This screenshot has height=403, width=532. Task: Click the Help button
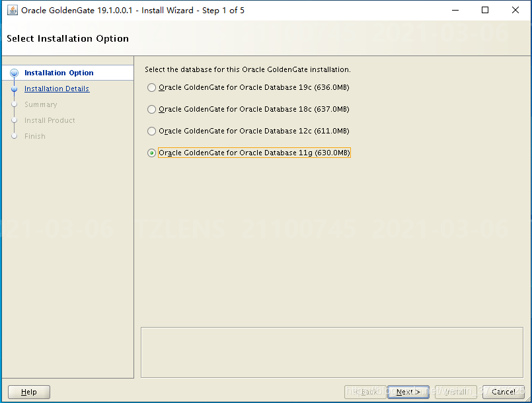coord(29,392)
